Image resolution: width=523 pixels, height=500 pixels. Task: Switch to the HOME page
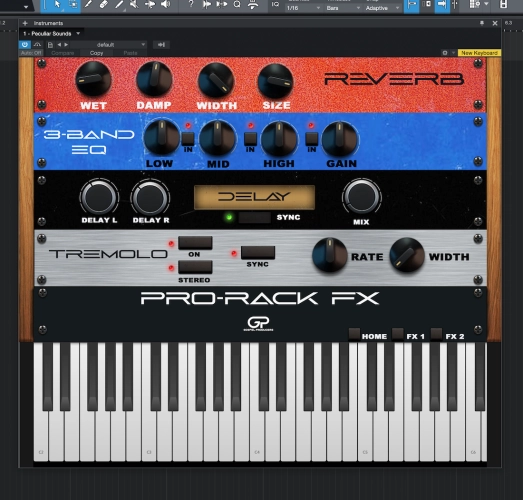click(x=354, y=334)
